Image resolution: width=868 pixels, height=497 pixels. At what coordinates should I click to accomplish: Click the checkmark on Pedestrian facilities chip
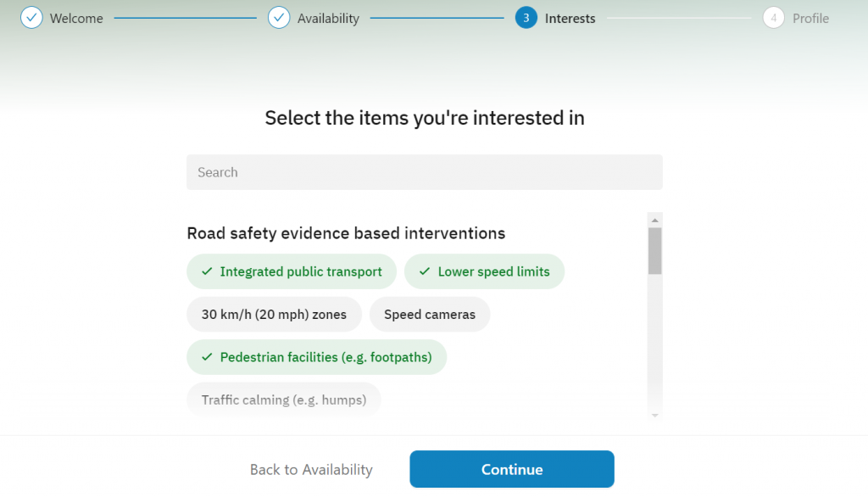[x=207, y=357]
